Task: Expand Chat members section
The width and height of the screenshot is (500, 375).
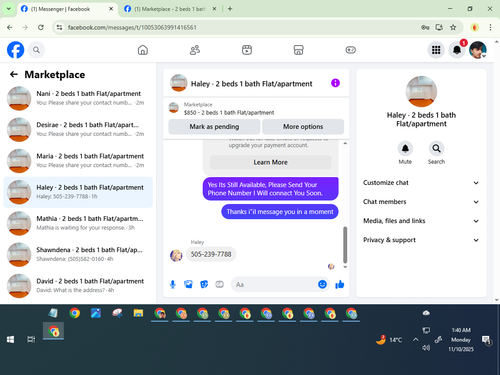Action: pyautogui.click(x=421, y=202)
